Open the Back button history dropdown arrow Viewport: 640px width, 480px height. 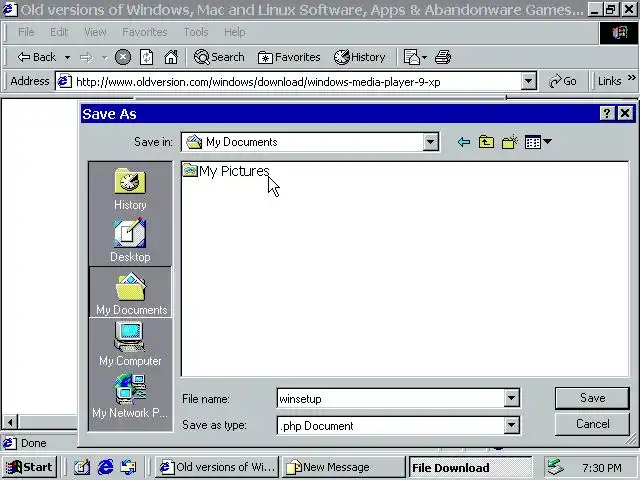point(67,58)
